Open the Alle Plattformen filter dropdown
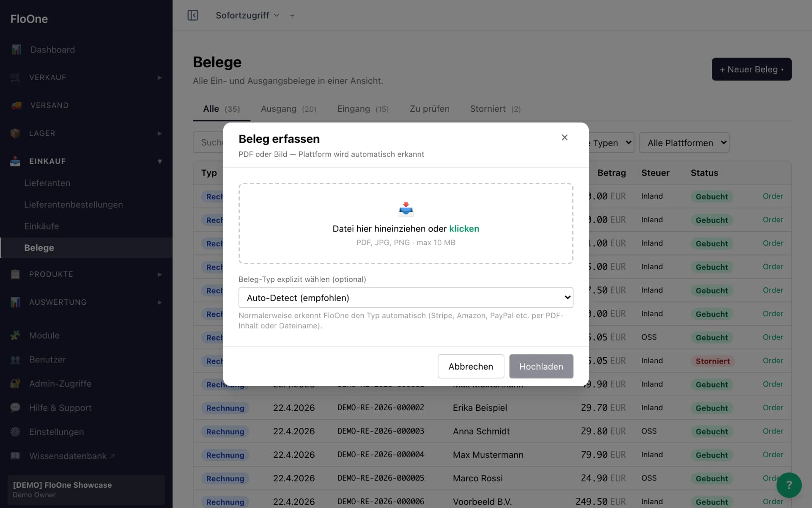812x508 pixels. [684, 143]
